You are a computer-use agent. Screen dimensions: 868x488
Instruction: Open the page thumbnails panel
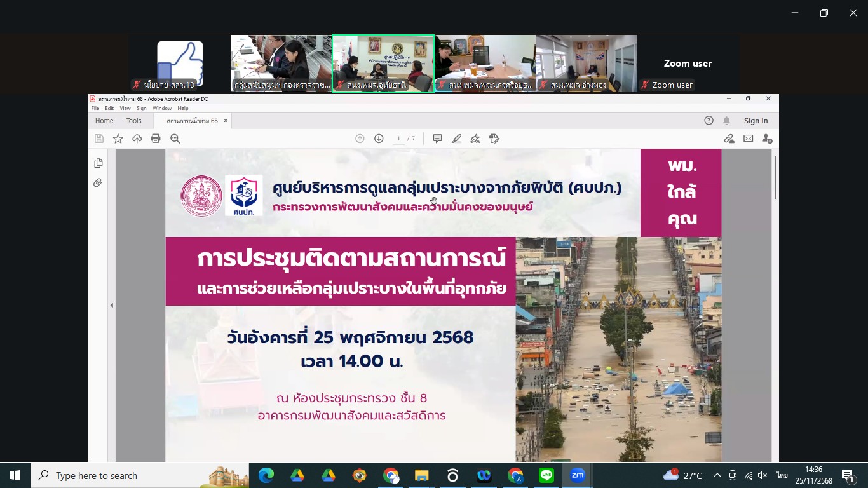point(98,163)
